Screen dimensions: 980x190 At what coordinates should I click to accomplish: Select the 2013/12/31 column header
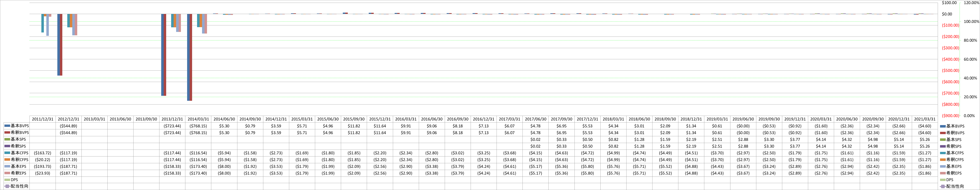[x=172, y=119]
